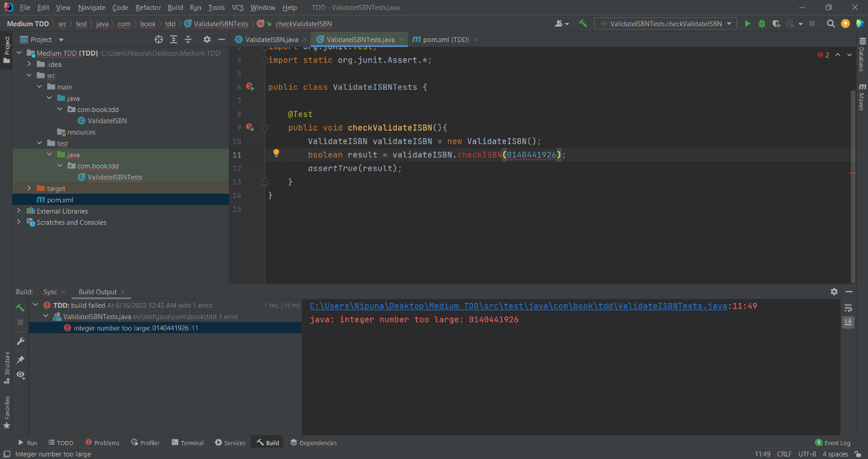Toggle soft-wrap in build output console
868x459 pixels.
(848, 308)
